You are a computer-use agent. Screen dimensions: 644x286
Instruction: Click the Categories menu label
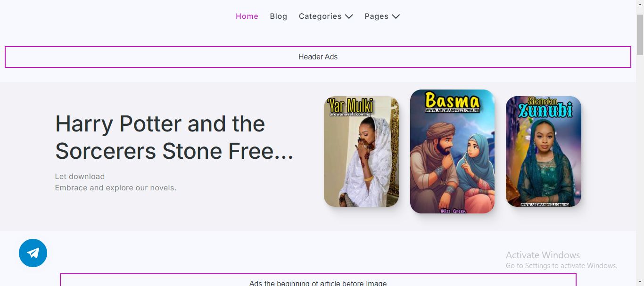[320, 16]
